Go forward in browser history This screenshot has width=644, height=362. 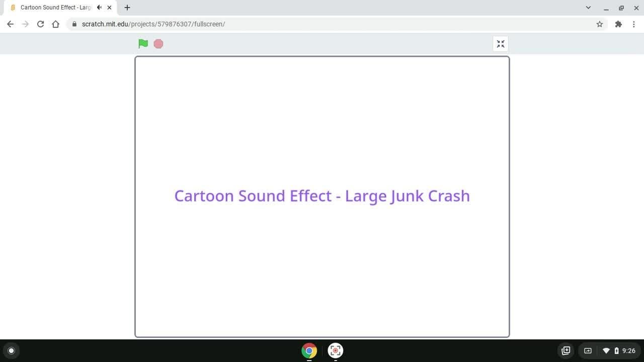(x=25, y=24)
